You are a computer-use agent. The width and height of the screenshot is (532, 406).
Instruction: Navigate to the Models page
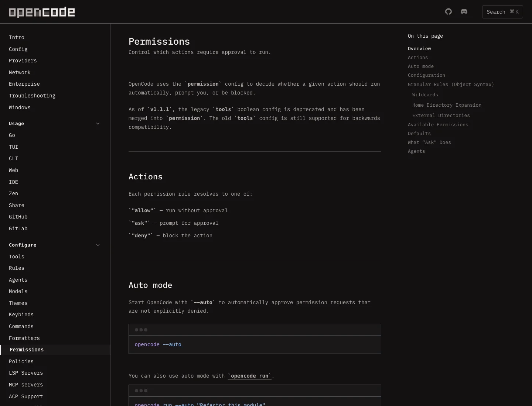[x=18, y=291]
